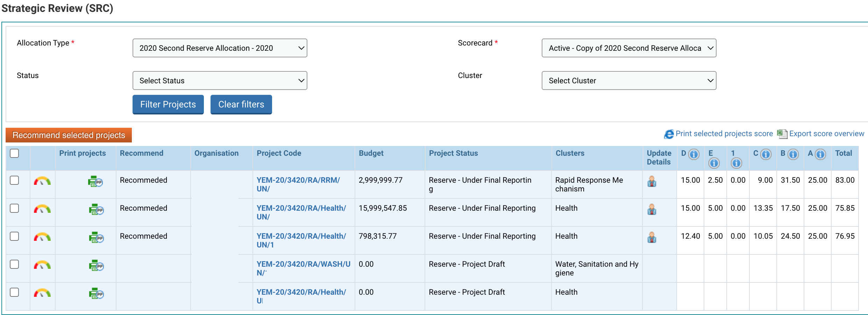Click the Clear filters button

coord(241,104)
